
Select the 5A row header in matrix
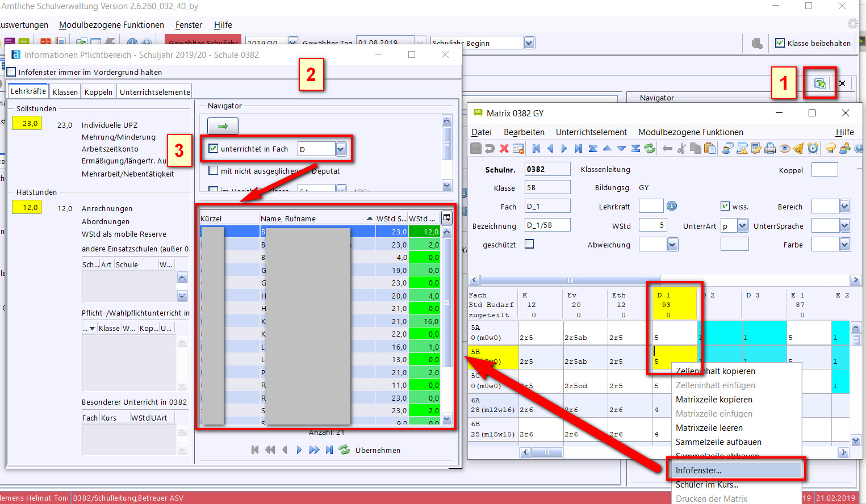[493, 333]
